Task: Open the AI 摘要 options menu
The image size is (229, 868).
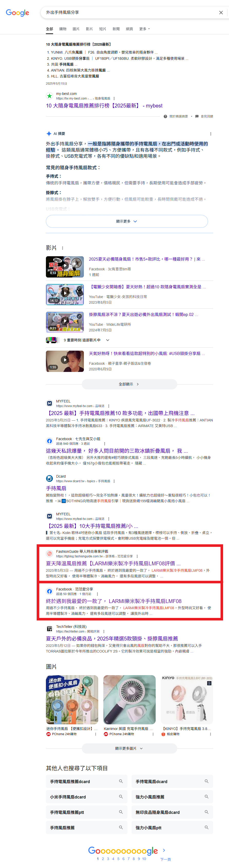Action: (211, 134)
